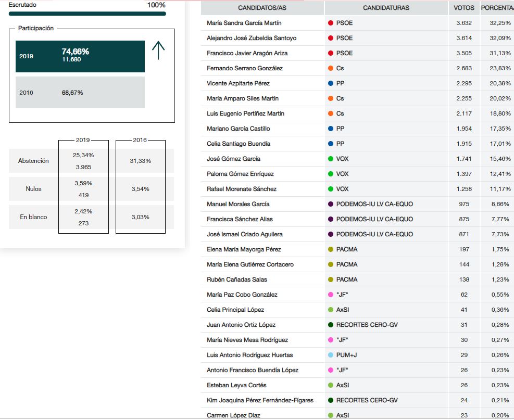This screenshot has width=514, height=420.
Task: Select candidate Alejandro José Zubeldia Santoyo
Action: (x=251, y=38)
